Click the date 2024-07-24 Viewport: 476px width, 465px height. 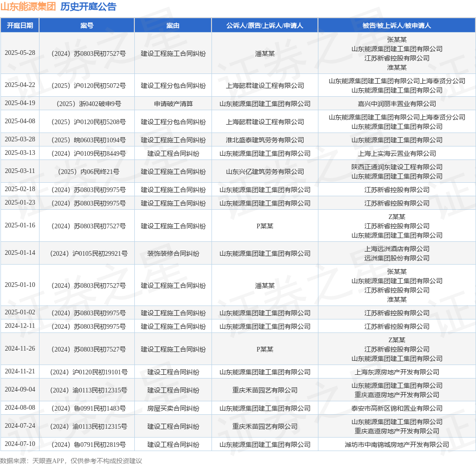point(20,426)
